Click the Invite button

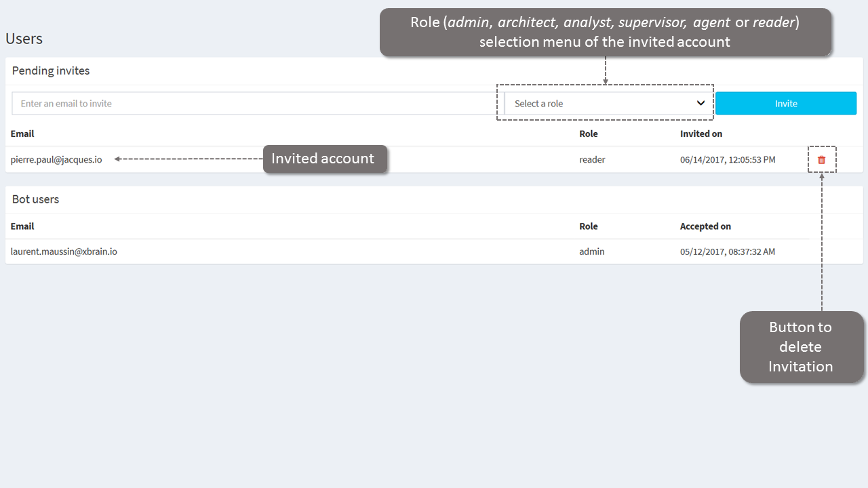[786, 103]
